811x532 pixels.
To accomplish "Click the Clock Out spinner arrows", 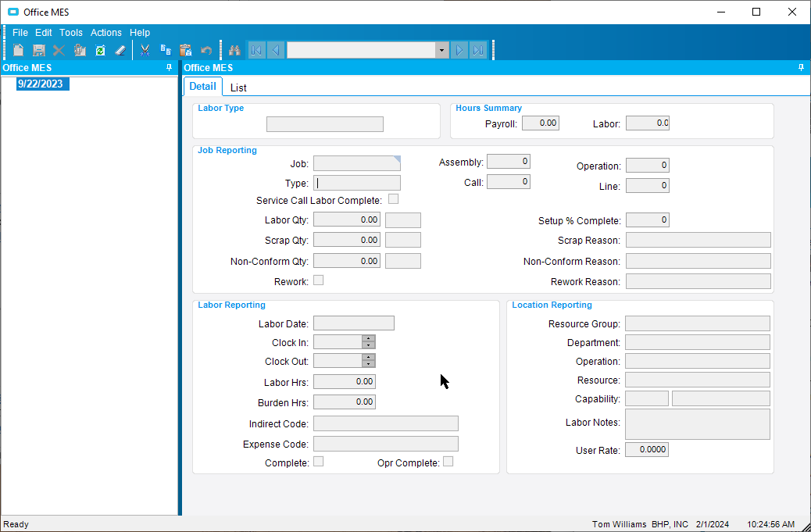I will click(x=368, y=361).
